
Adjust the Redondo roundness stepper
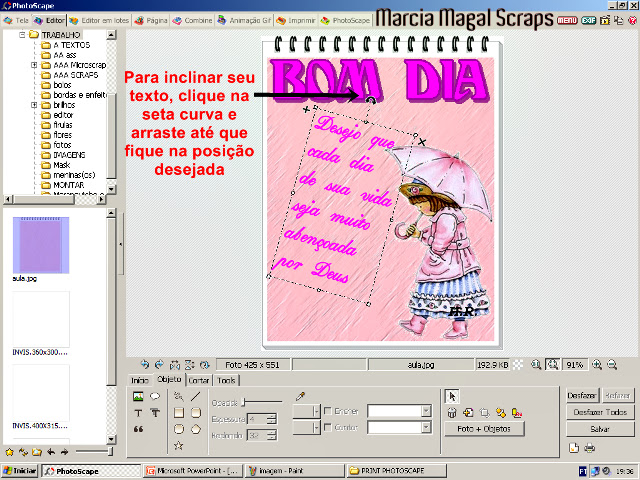click(x=272, y=436)
